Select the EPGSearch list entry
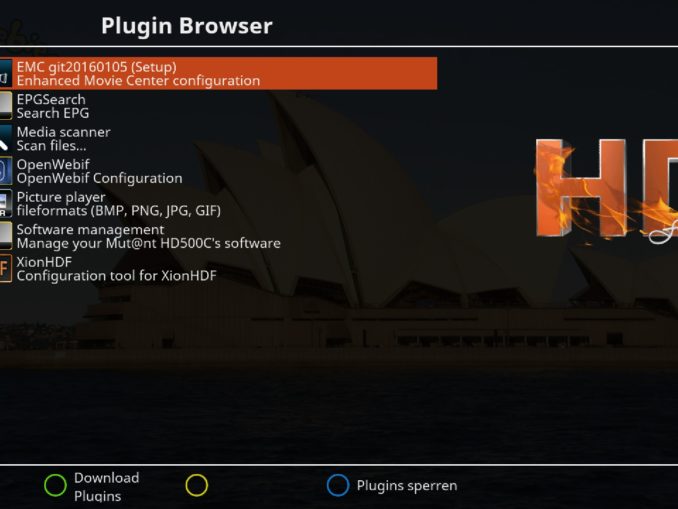Screen dimensions: 678x509 click(x=218, y=106)
